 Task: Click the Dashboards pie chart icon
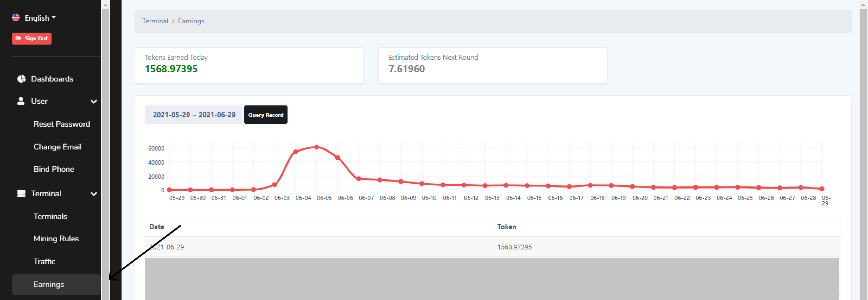22,79
